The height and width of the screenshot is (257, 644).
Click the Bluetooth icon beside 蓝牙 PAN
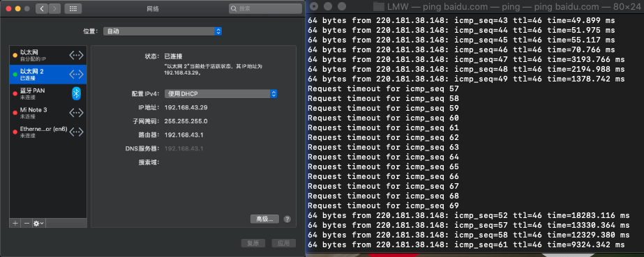coord(76,93)
